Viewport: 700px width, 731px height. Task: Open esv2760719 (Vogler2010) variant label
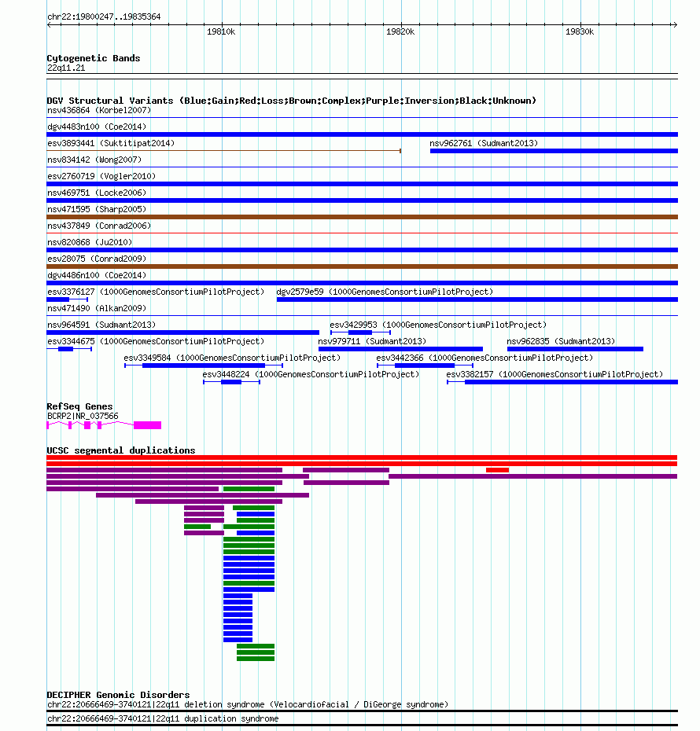click(x=101, y=176)
